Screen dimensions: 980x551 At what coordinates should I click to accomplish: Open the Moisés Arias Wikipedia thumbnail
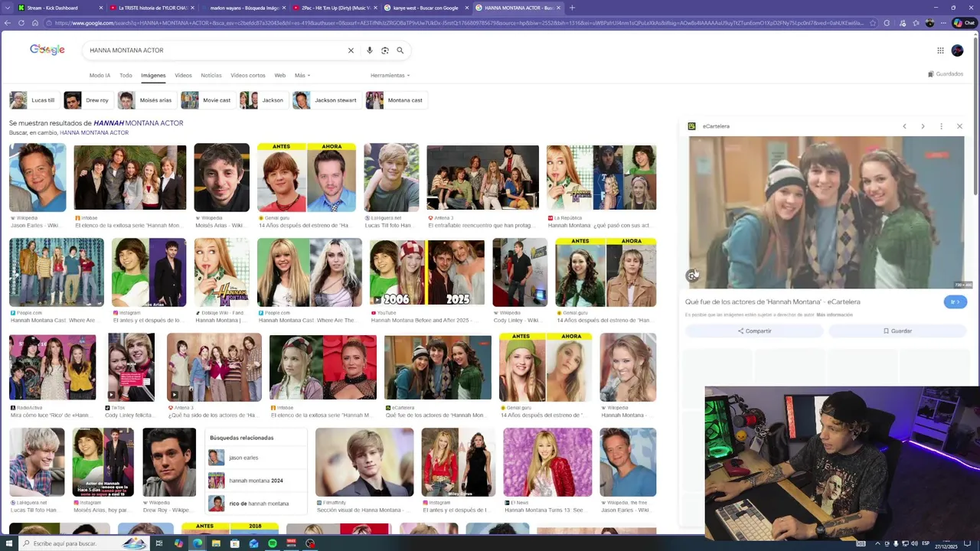pos(221,178)
